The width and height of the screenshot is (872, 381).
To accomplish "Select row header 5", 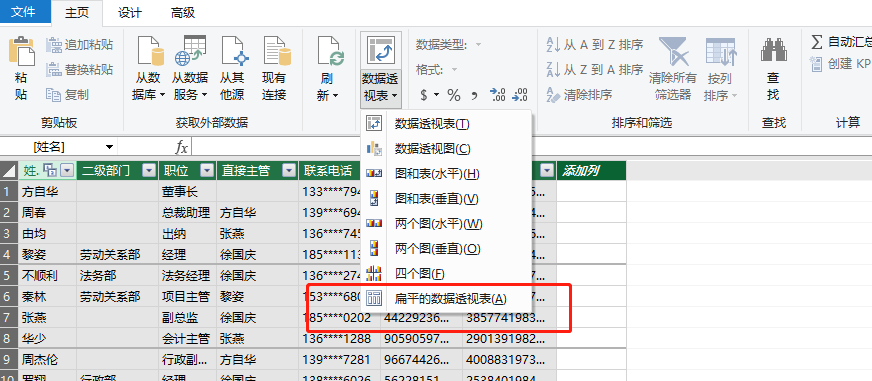I will pos(8,275).
